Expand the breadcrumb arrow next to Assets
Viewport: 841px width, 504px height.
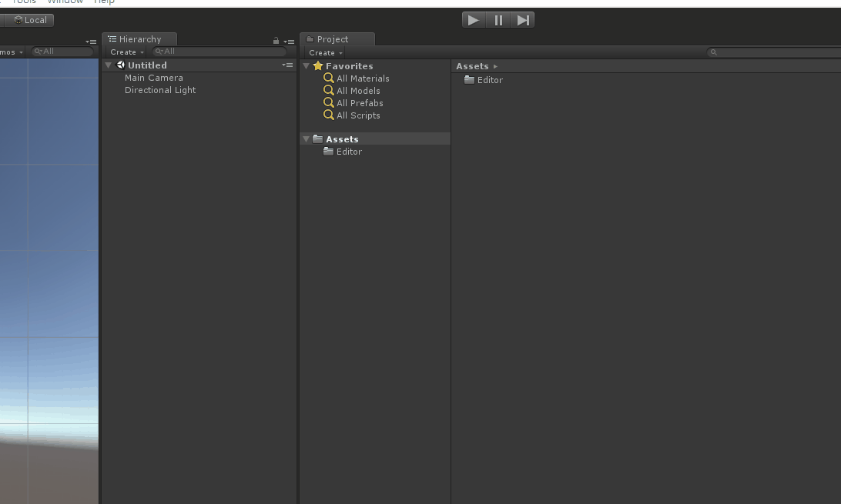point(496,66)
